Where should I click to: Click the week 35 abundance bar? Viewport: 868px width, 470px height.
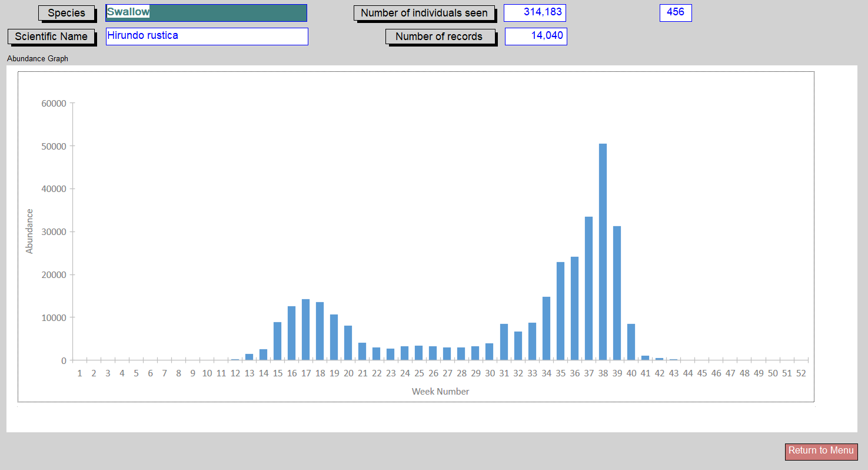pos(560,312)
